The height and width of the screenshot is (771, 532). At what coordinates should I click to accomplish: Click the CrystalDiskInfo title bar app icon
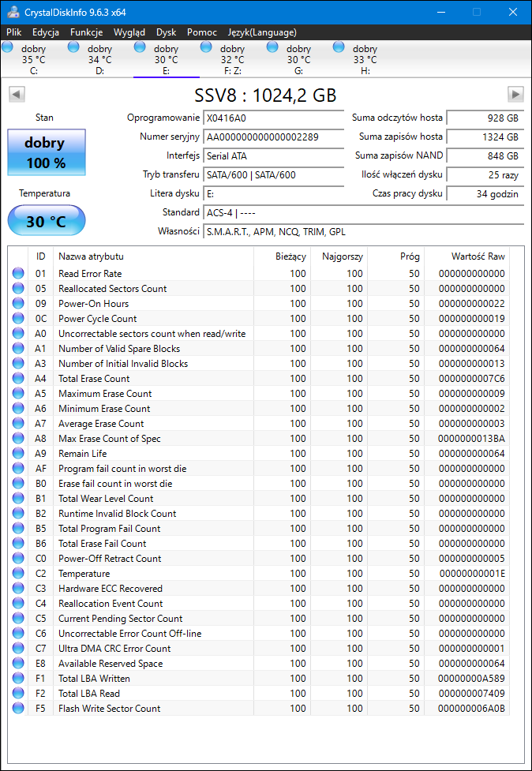[13, 13]
